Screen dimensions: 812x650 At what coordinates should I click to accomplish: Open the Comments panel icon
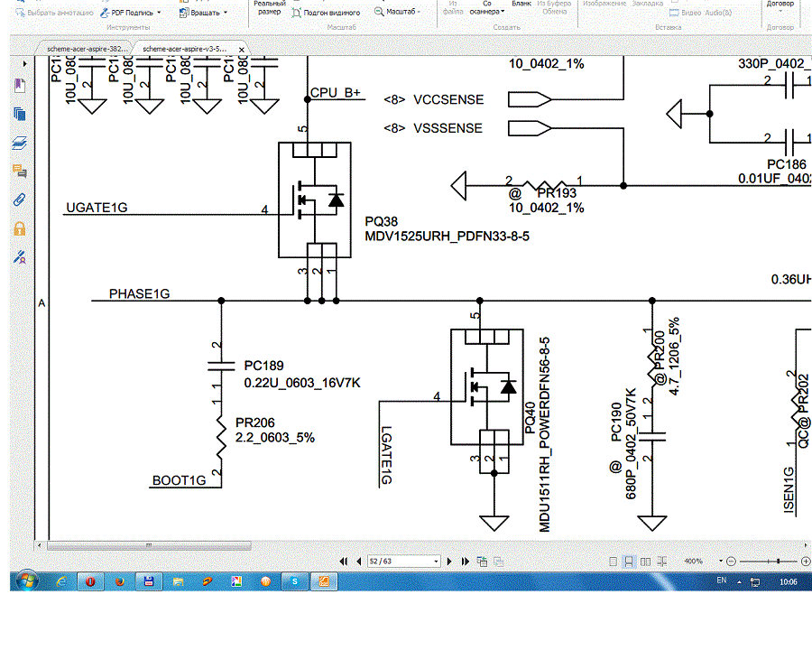click(19, 171)
